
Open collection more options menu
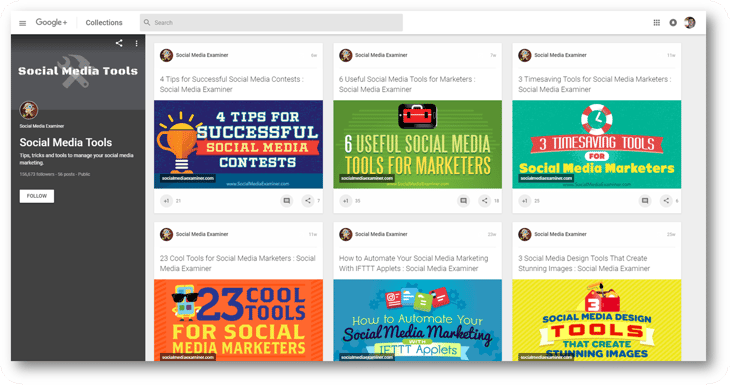tap(136, 43)
